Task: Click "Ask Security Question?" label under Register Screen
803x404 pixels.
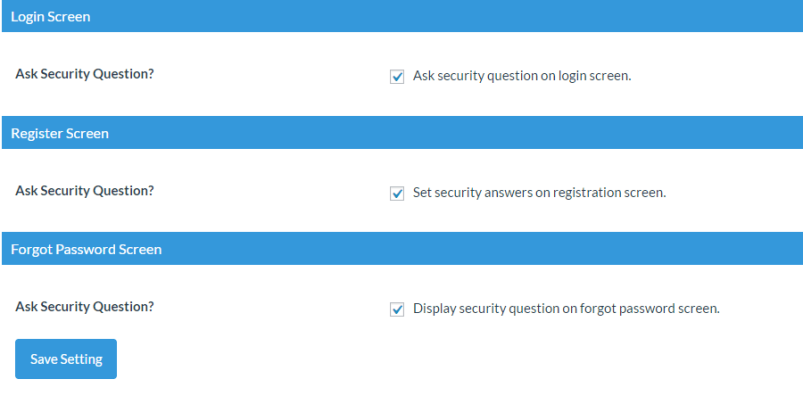Action: [x=85, y=190]
